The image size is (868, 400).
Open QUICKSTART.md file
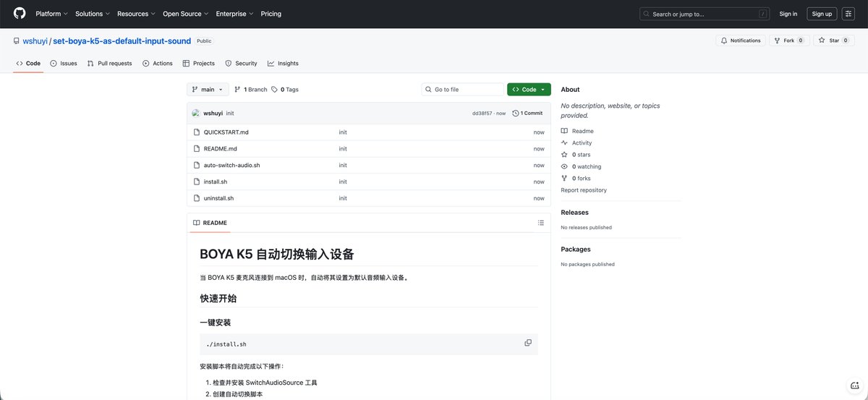(x=226, y=132)
